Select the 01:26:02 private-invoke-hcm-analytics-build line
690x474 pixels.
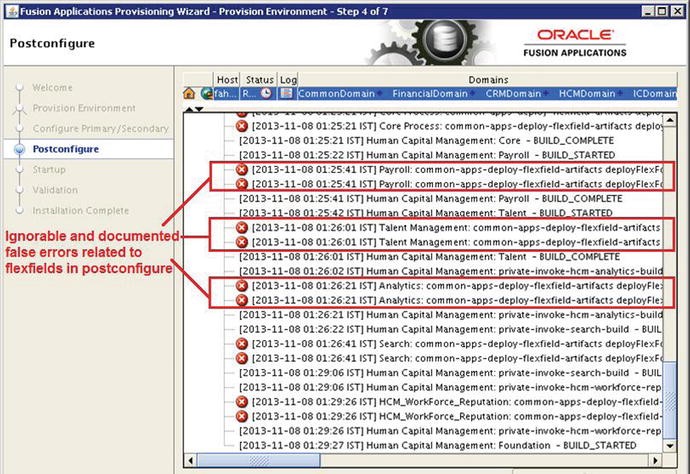tap(451, 272)
